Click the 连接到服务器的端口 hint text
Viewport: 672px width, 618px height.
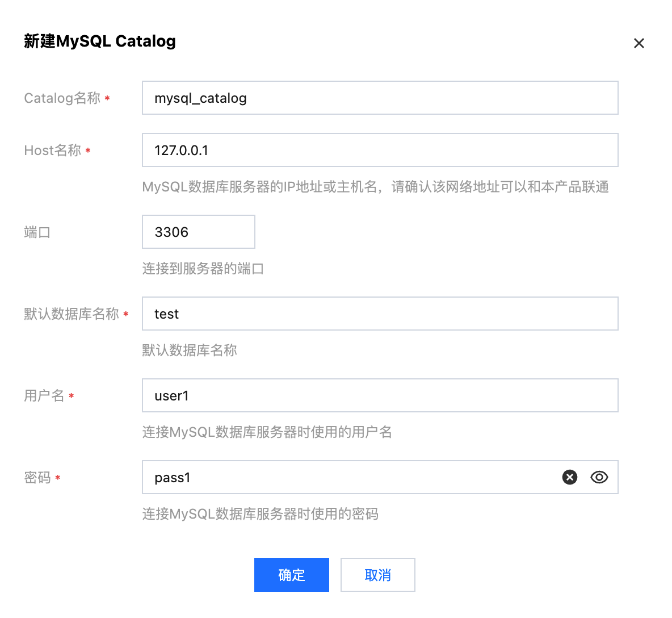[203, 269]
